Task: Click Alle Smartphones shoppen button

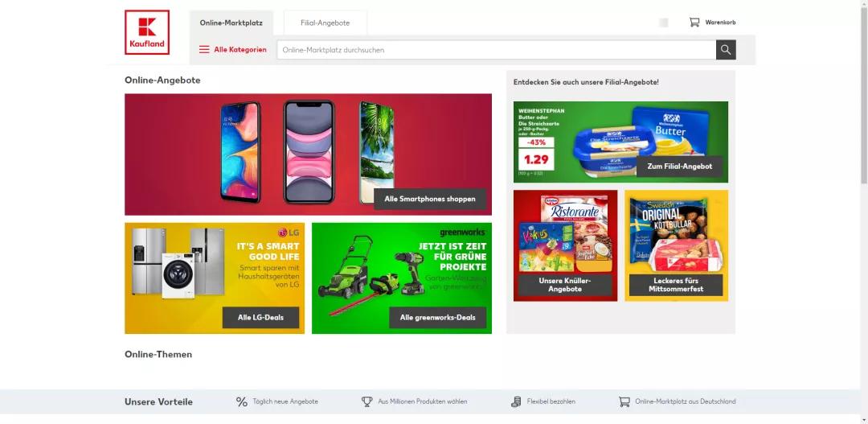Action: point(430,199)
